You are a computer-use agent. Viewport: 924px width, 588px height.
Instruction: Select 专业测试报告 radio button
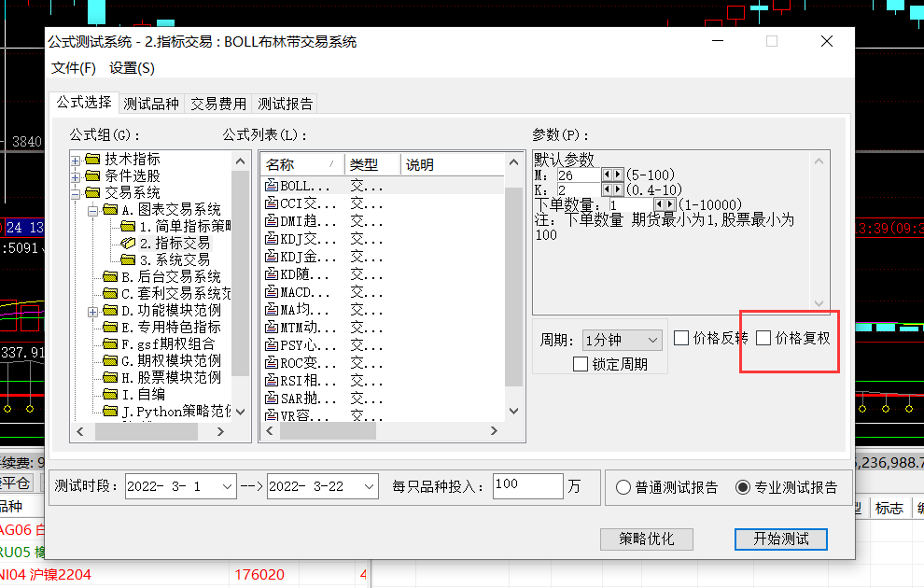click(743, 488)
